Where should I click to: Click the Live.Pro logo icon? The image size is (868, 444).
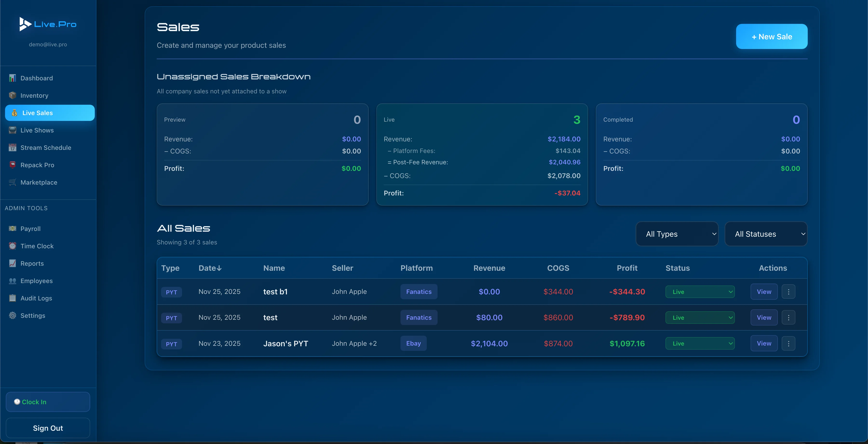pos(25,24)
